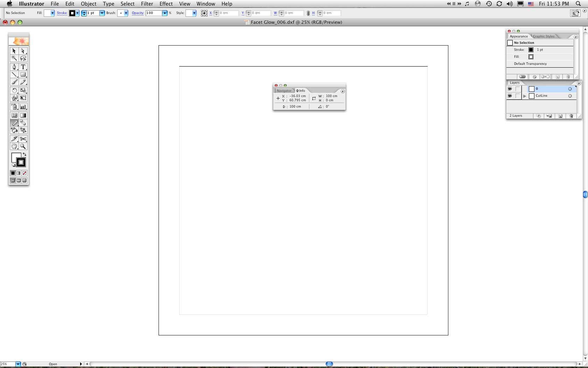Select the Live Paint Selection tool
The height and width of the screenshot is (368, 588).
point(23,130)
